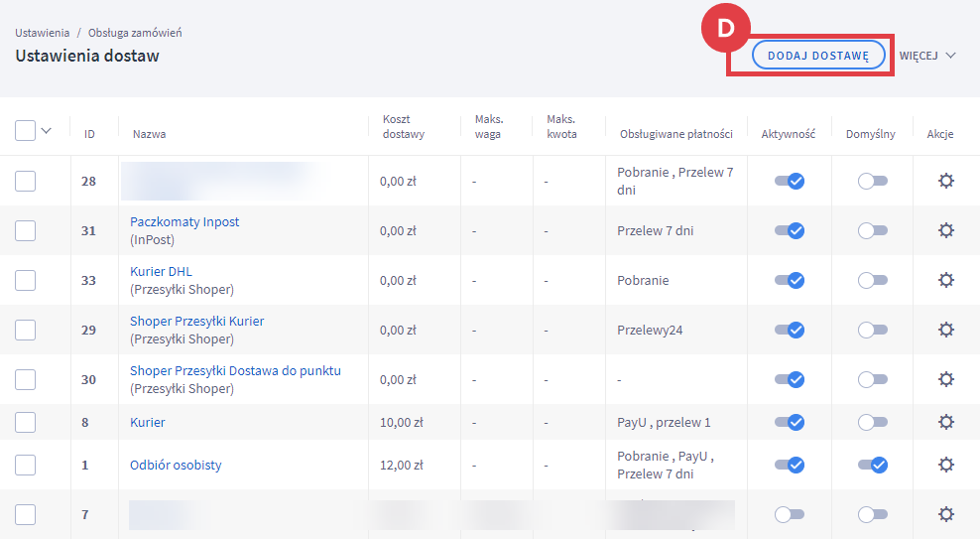Viewport: 980px width, 540px height.
Task: Expand the WIĘCEJ dropdown menu
Action: pyautogui.click(x=927, y=56)
